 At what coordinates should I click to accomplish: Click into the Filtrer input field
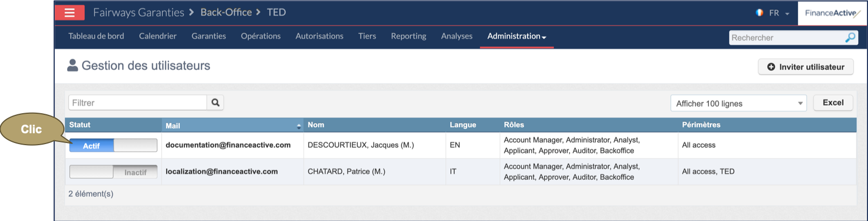click(x=137, y=102)
